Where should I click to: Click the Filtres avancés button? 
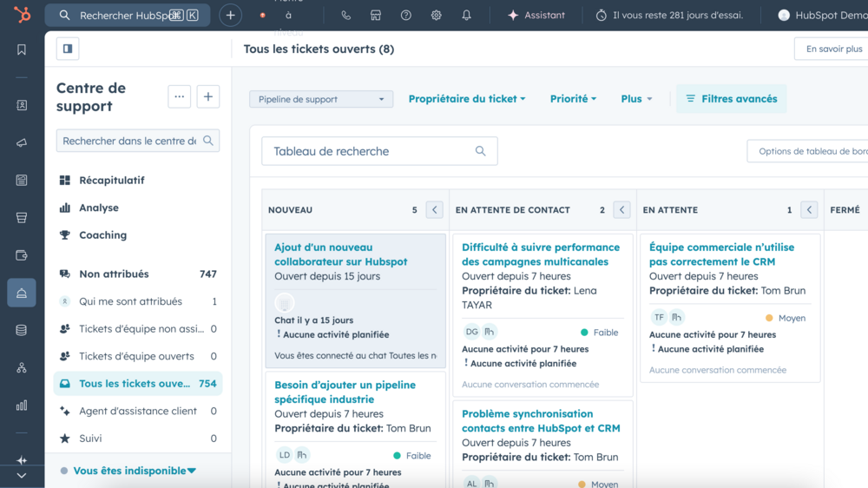(x=731, y=99)
